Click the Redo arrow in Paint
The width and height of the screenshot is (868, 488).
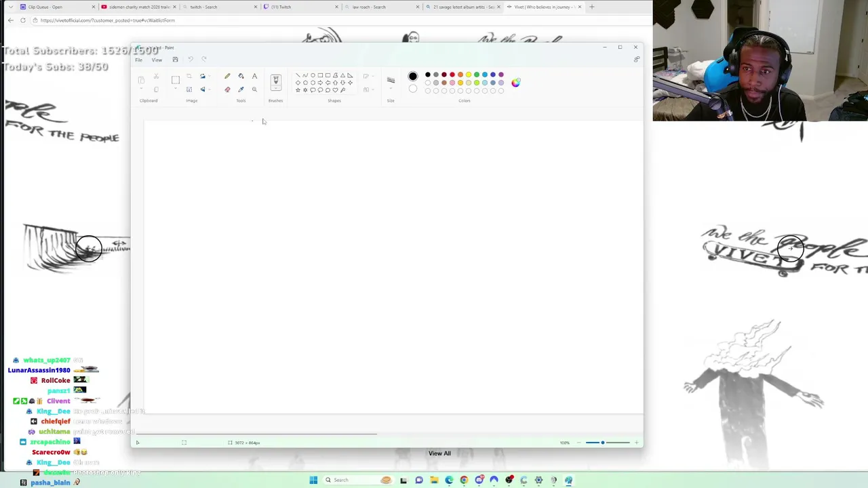point(203,60)
